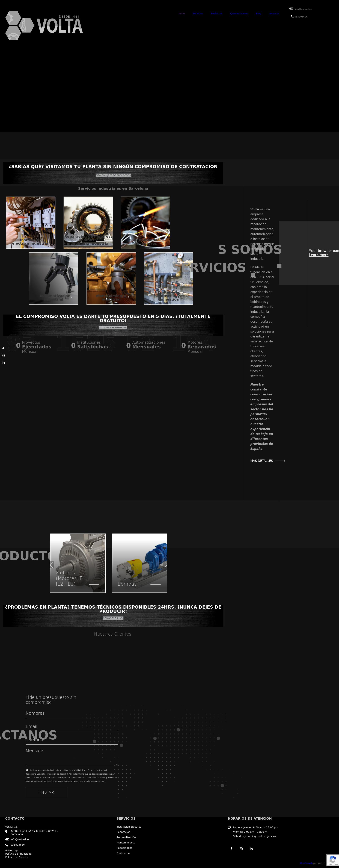Viewport: 339px width, 868px height.
Task: Click the Facebook icon on the left sidebar
Action: point(3,349)
